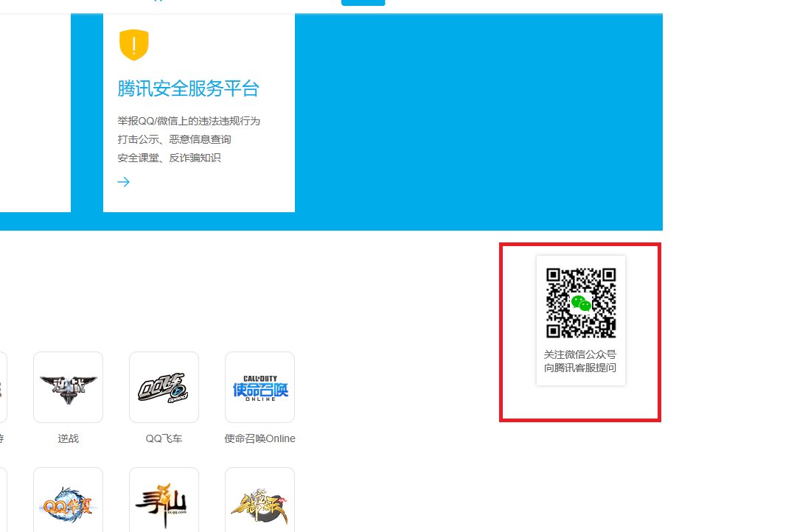Open the 使命召唤Online game page
Image resolution: width=808 pixels, height=532 pixels.
pyautogui.click(x=260, y=387)
